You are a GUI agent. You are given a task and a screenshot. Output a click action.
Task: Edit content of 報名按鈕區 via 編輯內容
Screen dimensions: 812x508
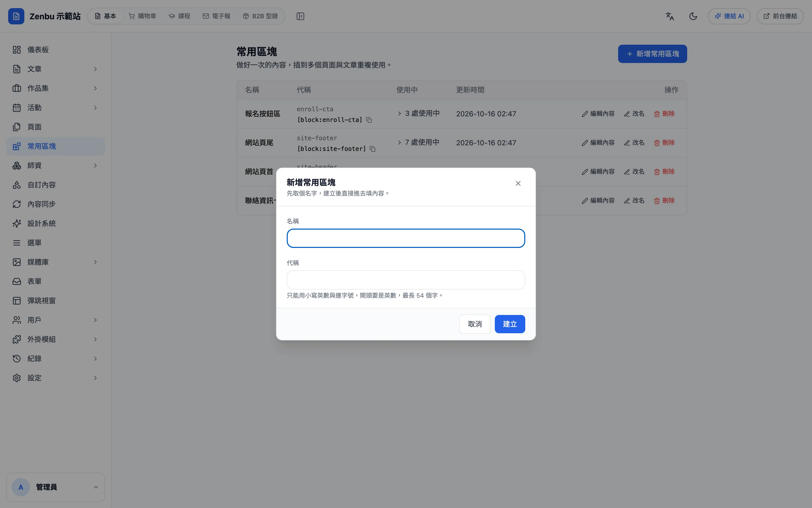pyautogui.click(x=598, y=114)
